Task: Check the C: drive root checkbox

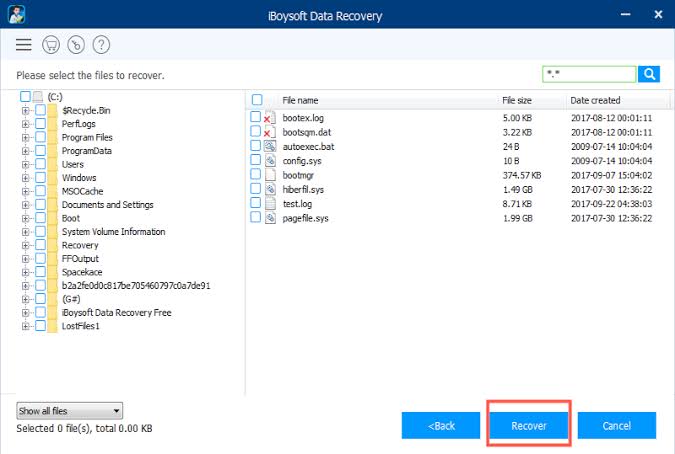Action: pyautogui.click(x=25, y=96)
